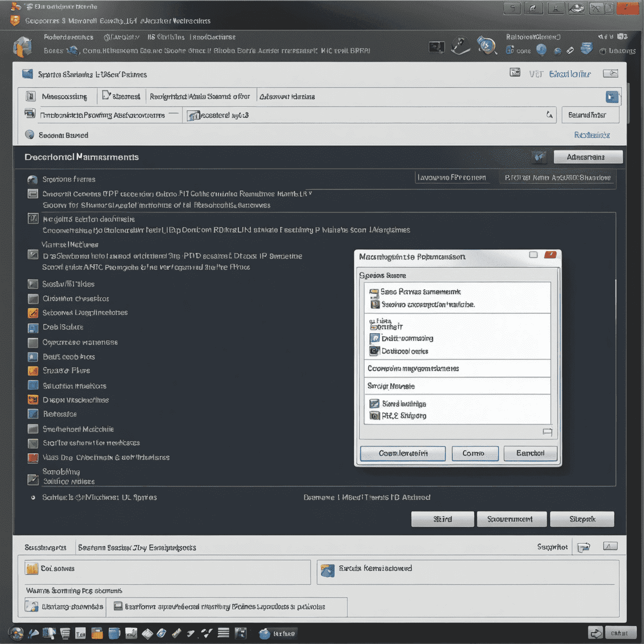Click the icon beside 'Retressice'

click(x=33, y=414)
